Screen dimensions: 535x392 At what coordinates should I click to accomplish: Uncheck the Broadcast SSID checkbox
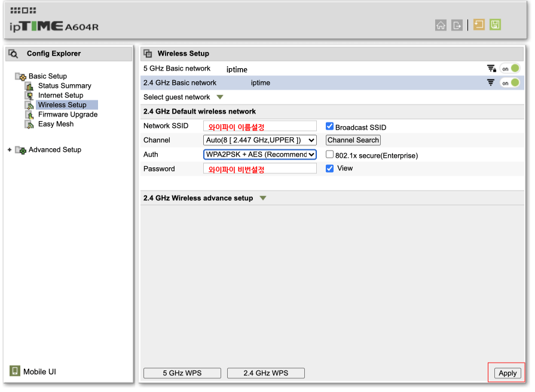(x=329, y=126)
